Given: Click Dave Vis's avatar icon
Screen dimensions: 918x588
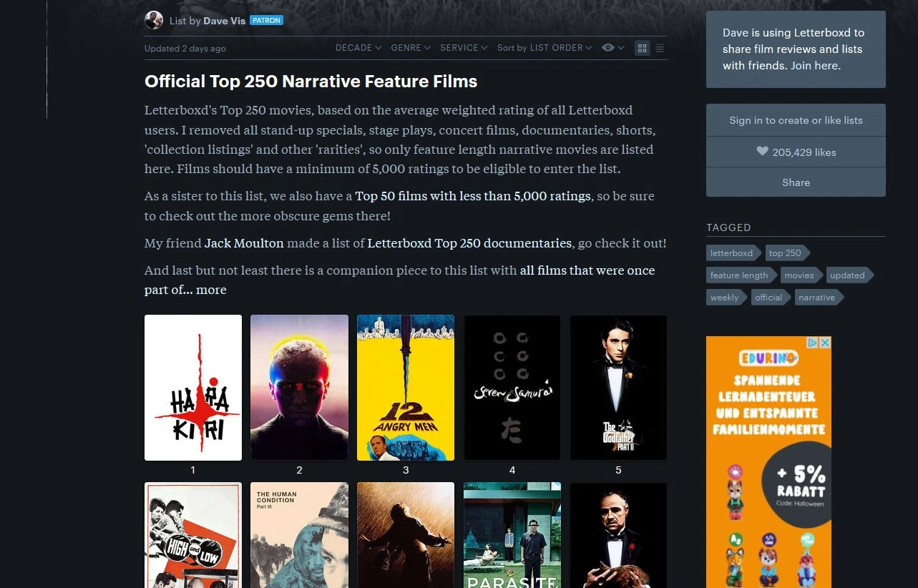Looking at the screenshot, I should (154, 20).
